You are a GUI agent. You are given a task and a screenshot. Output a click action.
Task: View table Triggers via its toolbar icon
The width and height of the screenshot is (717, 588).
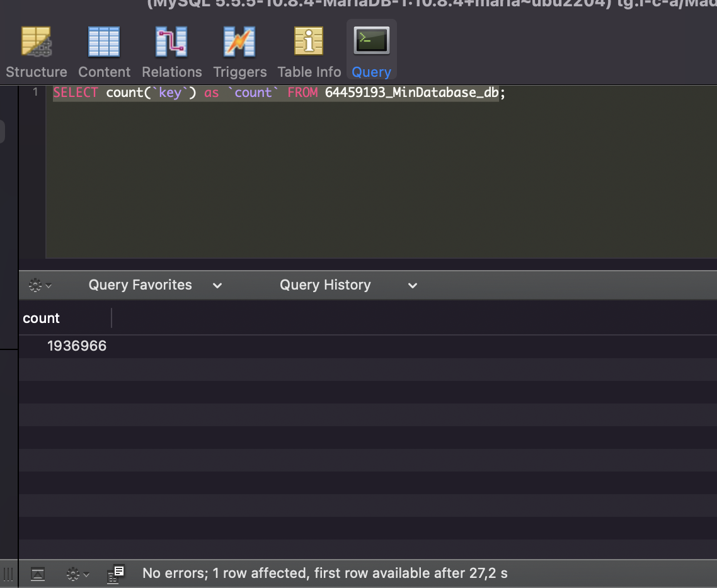[239, 50]
